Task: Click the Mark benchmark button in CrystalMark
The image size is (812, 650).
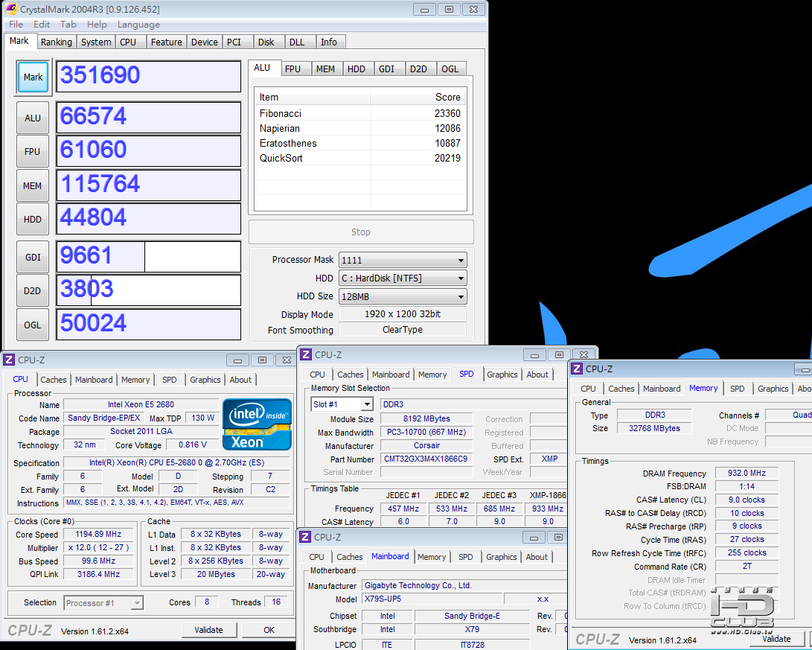Action: tap(33, 77)
